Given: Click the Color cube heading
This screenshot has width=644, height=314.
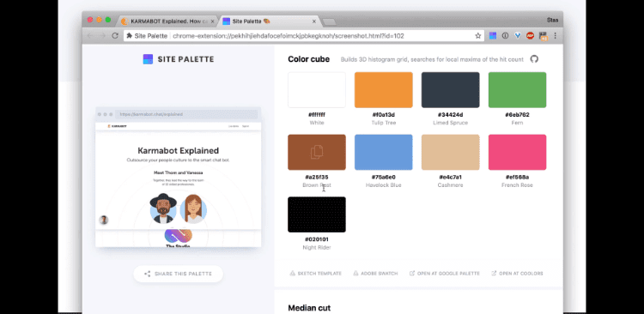Looking at the screenshot, I should coord(309,59).
